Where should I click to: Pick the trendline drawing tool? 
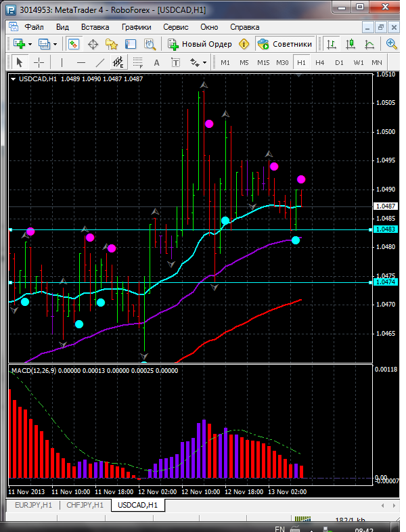[x=100, y=62]
